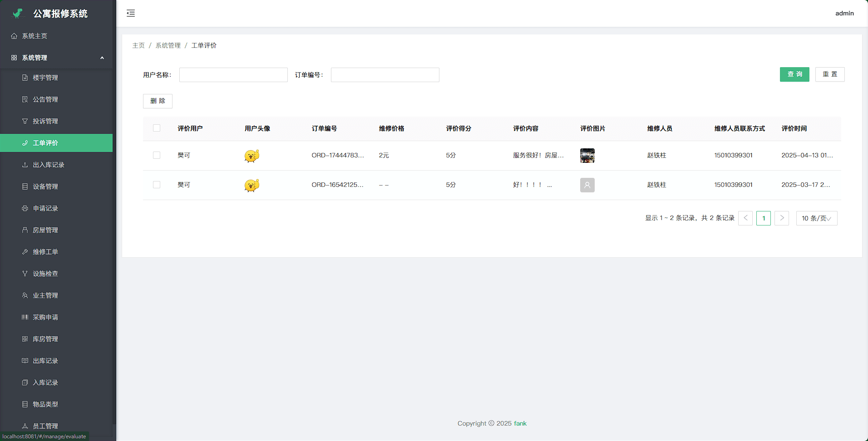Open 设备管理 in the sidebar
Viewport: 868px width, 441px height.
tap(45, 186)
